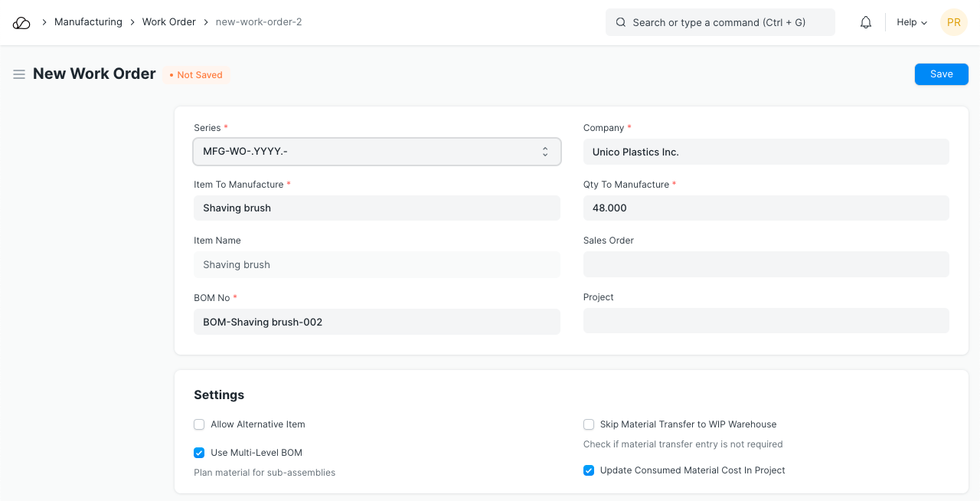Open the Item To Manufacture field
This screenshot has height=501, width=980.
(377, 208)
